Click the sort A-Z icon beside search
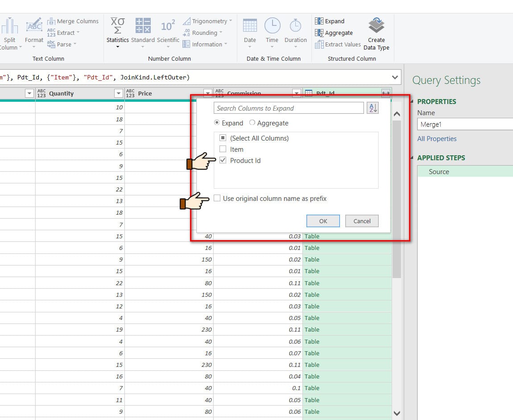The width and height of the screenshot is (513, 420). [372, 108]
